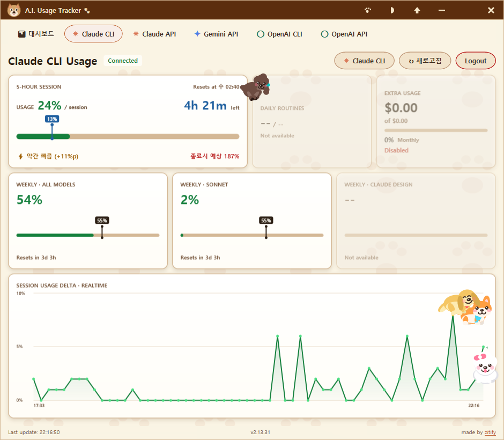Close the A.I. Usage Tracker window
504x440 pixels.
click(x=491, y=10)
